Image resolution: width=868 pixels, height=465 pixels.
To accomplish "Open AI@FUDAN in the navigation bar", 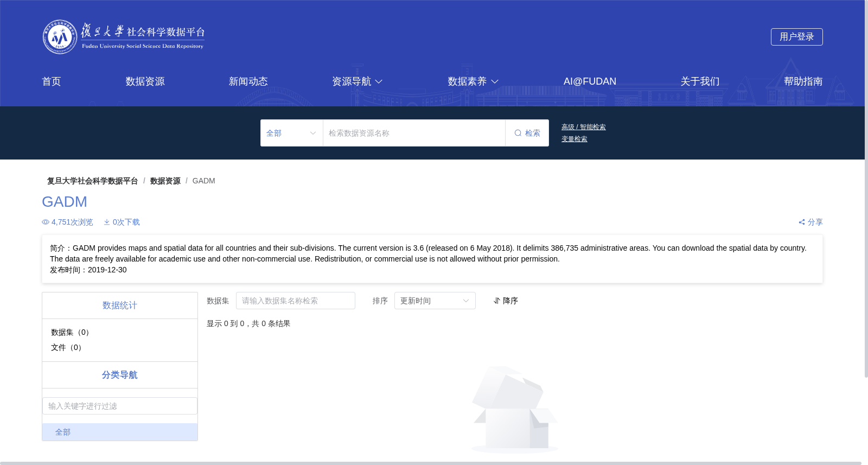I will tap(590, 81).
